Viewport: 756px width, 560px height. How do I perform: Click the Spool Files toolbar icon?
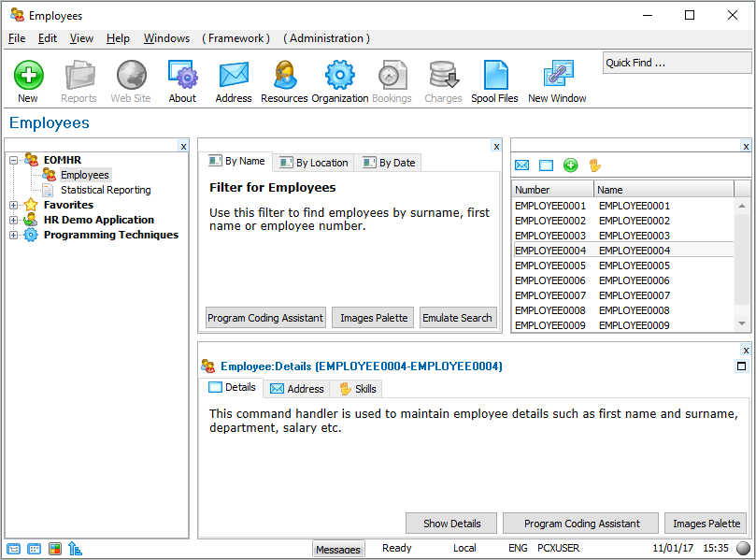pyautogui.click(x=494, y=76)
